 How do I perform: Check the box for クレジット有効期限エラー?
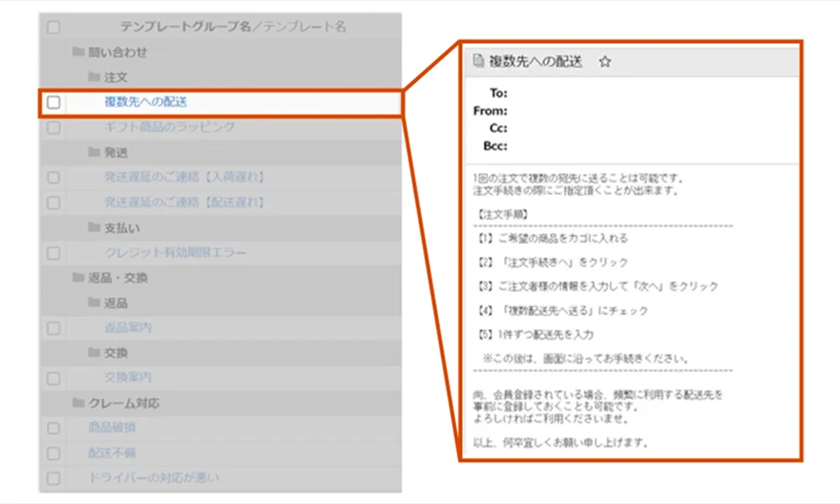point(54,253)
